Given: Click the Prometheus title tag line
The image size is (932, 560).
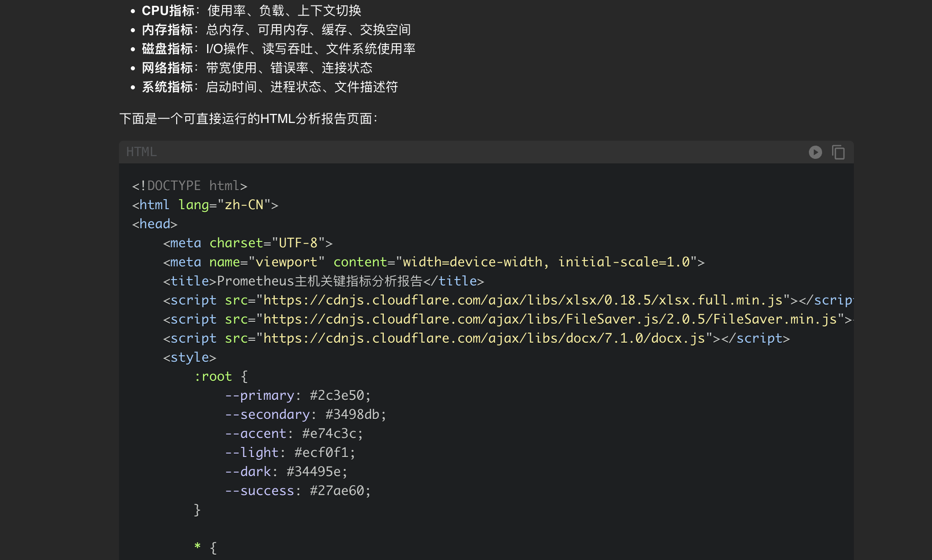Looking at the screenshot, I should tap(323, 281).
